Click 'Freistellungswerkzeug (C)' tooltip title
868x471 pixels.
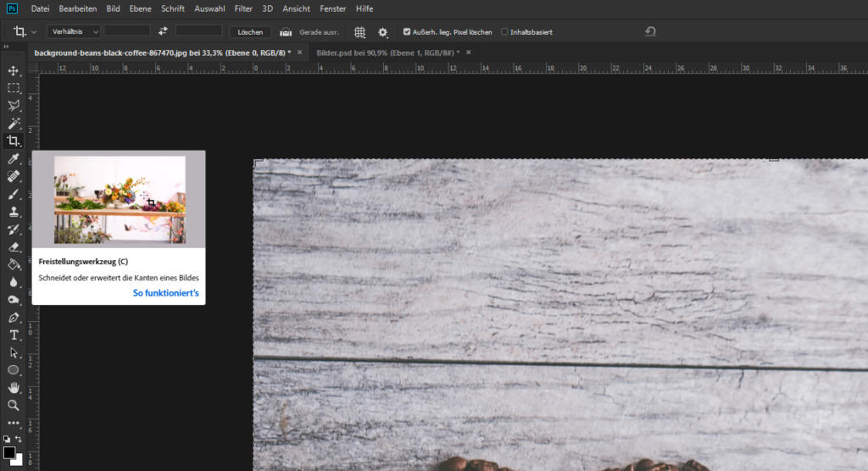[x=83, y=261]
